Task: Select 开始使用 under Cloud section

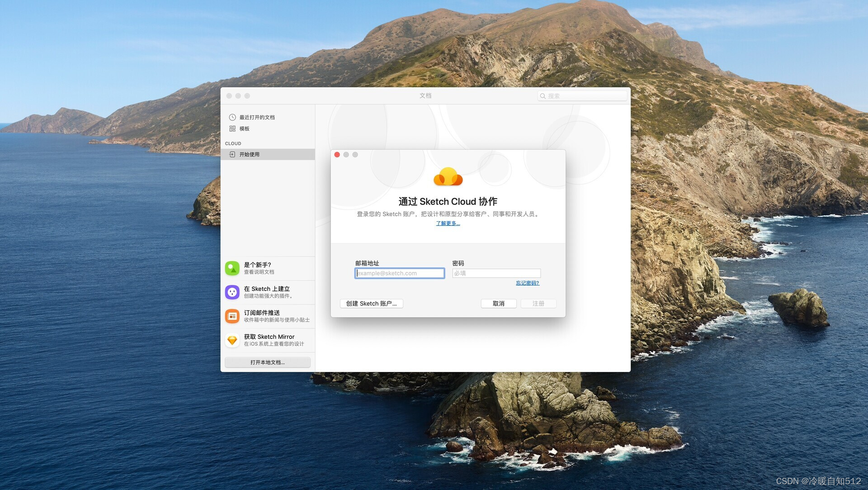Action: (x=268, y=154)
